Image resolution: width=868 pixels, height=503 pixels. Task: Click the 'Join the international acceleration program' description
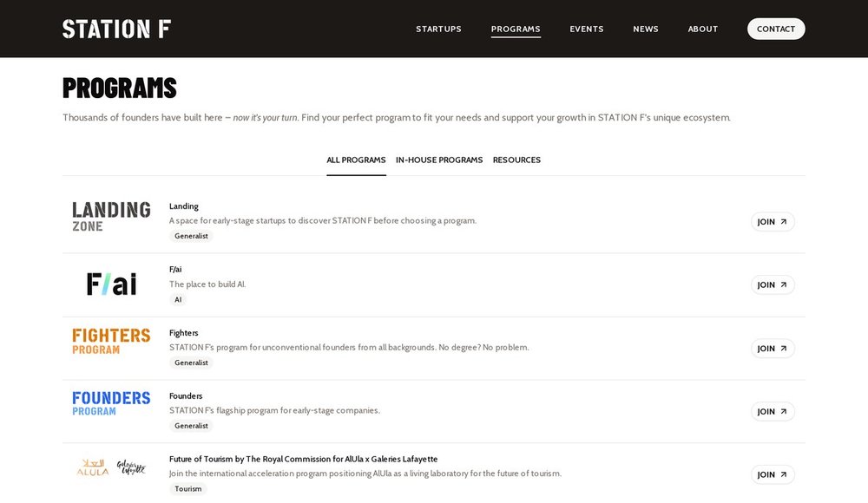(365, 474)
